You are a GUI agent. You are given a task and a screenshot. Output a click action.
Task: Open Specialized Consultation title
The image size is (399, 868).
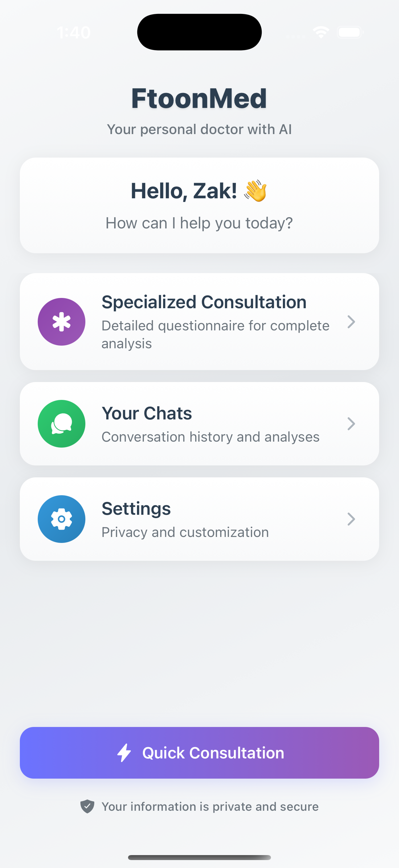[x=204, y=302]
